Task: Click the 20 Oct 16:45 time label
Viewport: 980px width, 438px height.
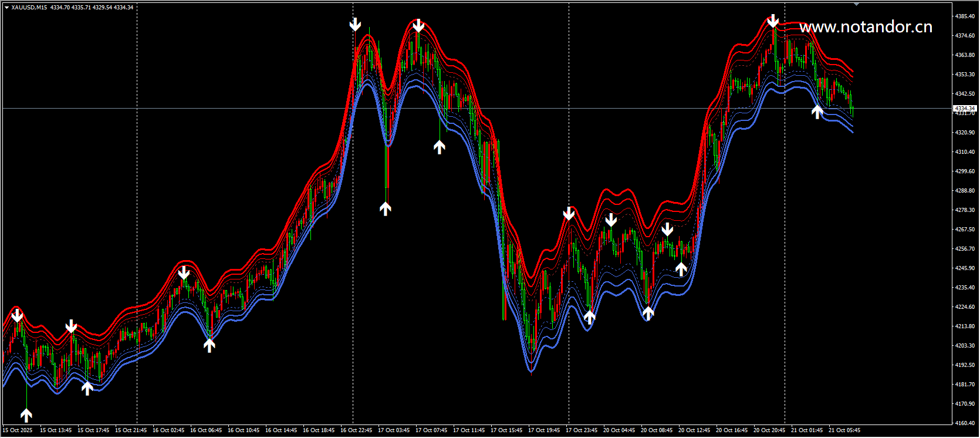Action: (x=732, y=430)
